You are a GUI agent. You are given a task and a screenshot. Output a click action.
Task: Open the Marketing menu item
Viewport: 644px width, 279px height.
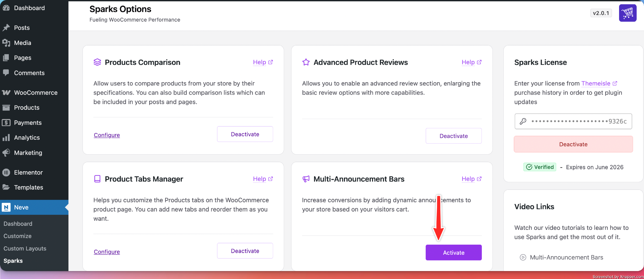coord(28,153)
